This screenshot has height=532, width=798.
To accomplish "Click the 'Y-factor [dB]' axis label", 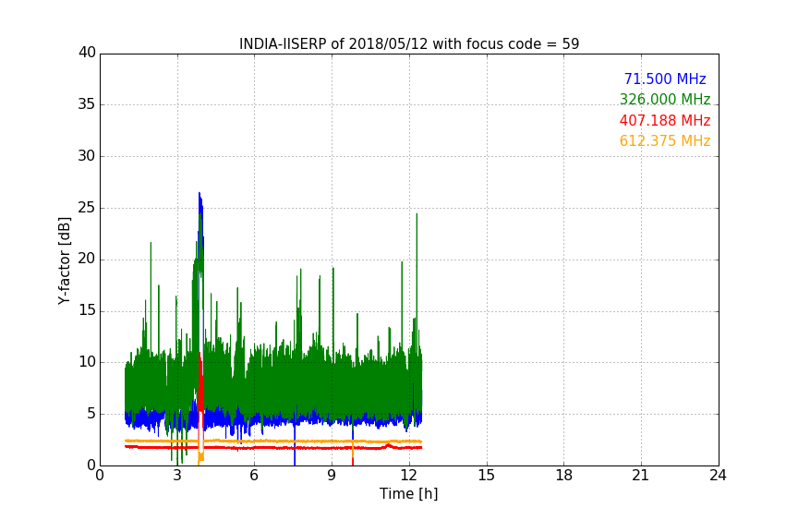I will (x=64, y=260).
